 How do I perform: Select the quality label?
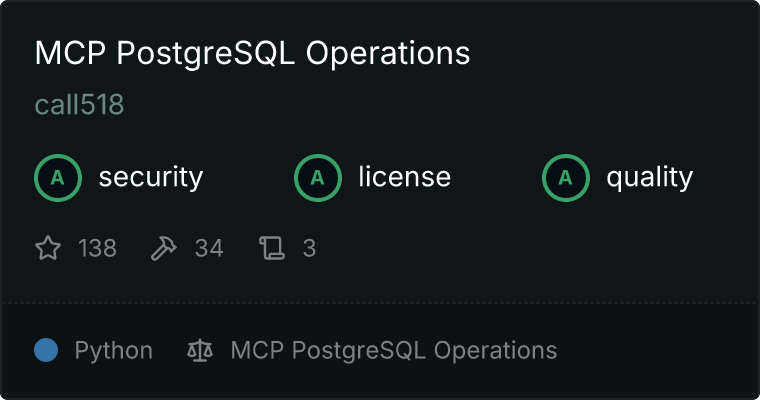coord(649,178)
